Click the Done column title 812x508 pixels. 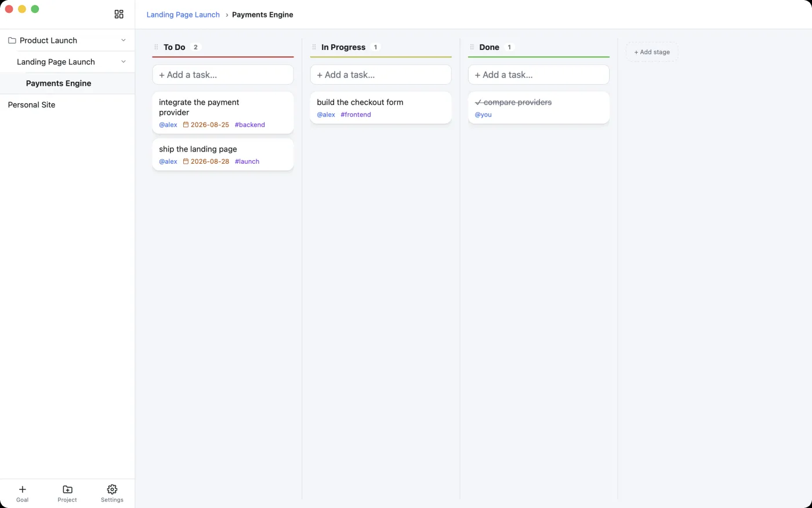[x=490, y=48]
